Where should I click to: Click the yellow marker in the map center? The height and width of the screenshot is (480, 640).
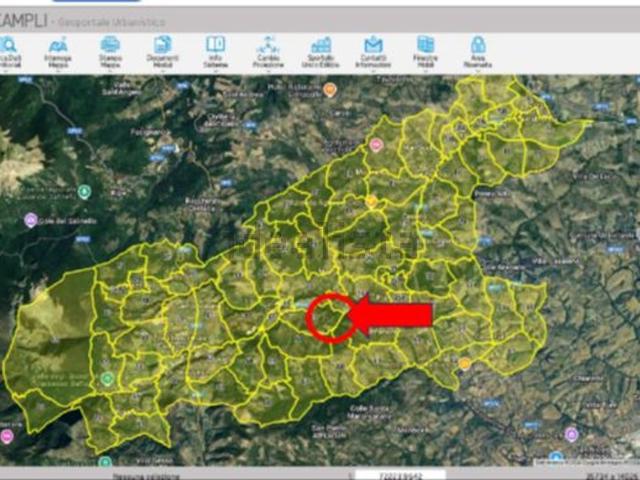tap(371, 201)
